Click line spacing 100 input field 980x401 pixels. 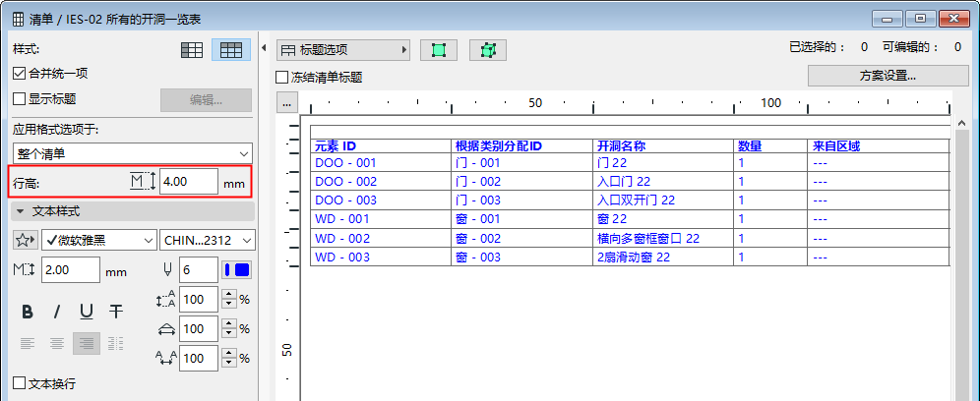199,299
